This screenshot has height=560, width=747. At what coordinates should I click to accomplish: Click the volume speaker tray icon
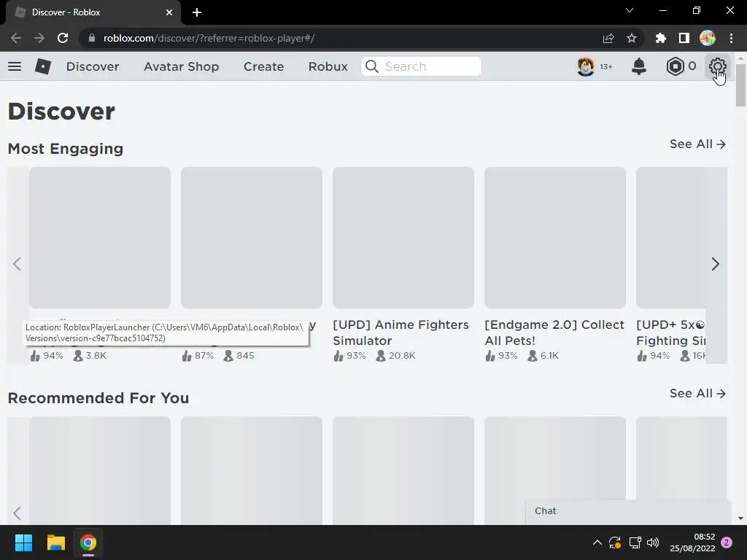(653, 542)
